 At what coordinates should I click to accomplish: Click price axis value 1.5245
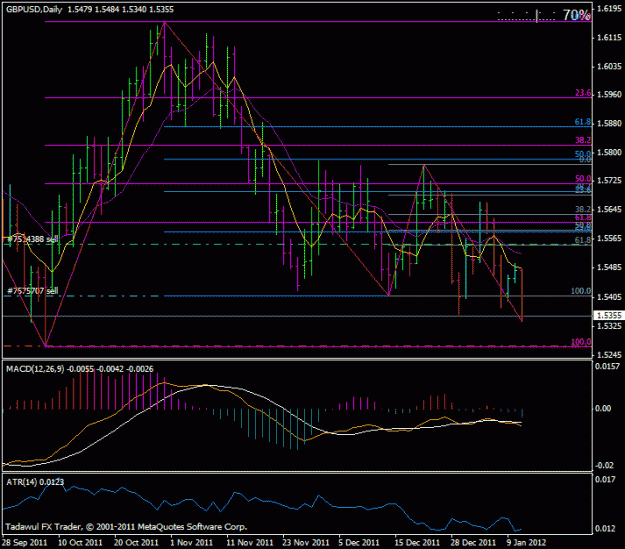[609, 355]
